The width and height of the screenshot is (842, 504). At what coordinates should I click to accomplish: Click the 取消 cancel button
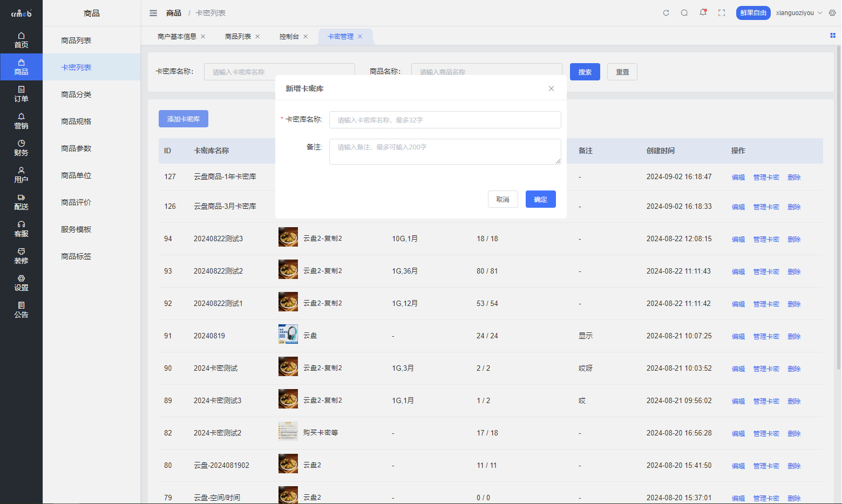pos(503,199)
